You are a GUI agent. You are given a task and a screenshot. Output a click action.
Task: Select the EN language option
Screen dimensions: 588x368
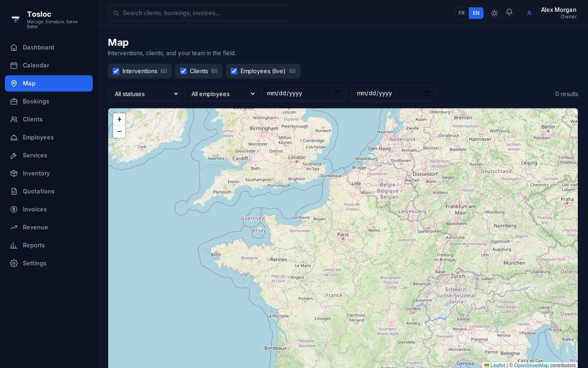476,13
